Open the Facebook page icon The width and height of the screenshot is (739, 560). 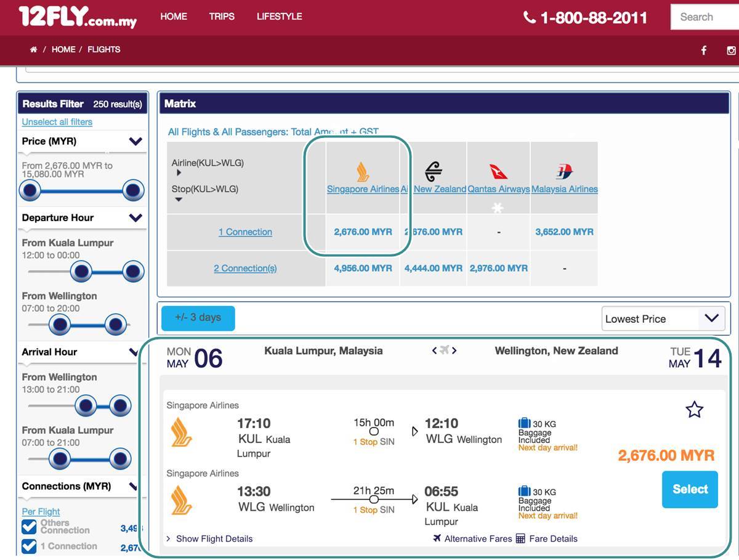point(704,51)
